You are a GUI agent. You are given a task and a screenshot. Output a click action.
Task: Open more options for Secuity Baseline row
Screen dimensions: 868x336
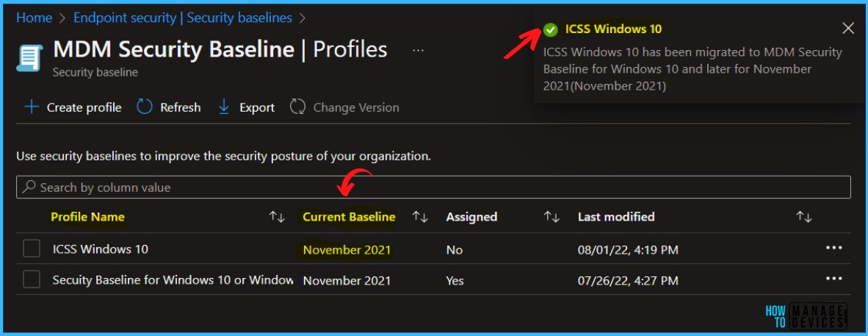(833, 279)
